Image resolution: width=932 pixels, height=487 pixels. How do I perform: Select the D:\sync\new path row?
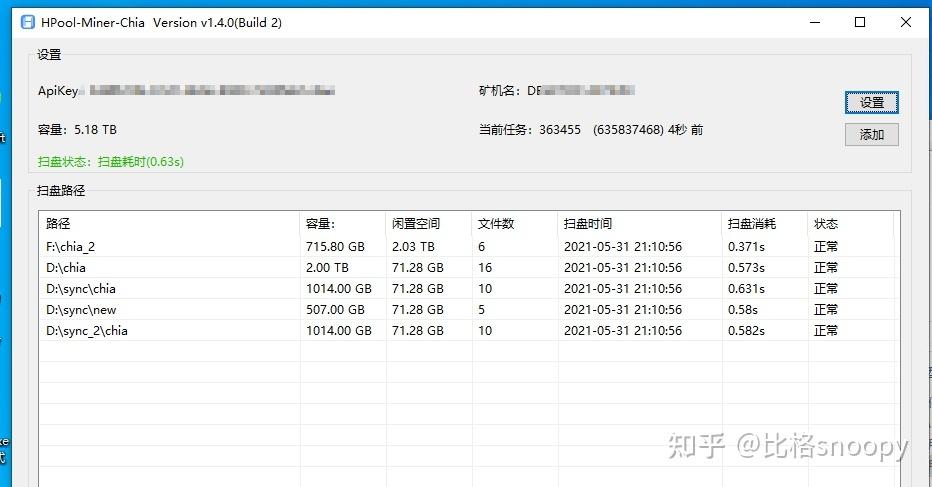[x=469, y=310]
